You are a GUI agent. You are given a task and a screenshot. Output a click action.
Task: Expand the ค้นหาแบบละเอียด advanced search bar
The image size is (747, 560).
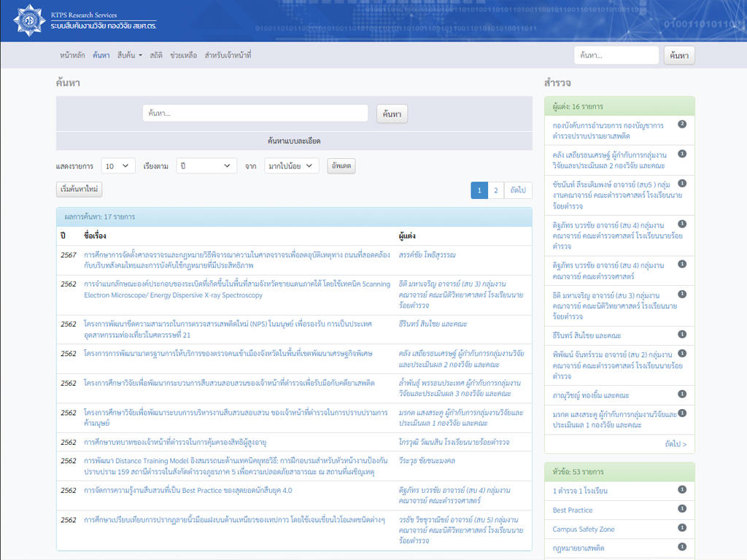294,141
